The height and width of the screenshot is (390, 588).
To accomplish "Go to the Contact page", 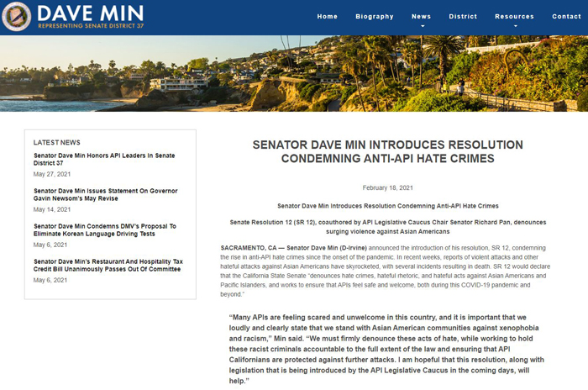I will tap(566, 17).
